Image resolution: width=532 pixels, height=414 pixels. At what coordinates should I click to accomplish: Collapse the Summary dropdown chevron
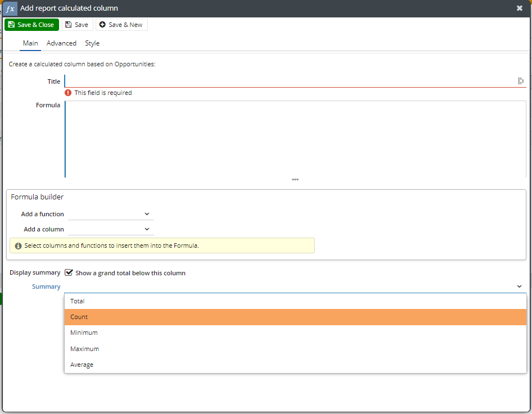point(519,286)
